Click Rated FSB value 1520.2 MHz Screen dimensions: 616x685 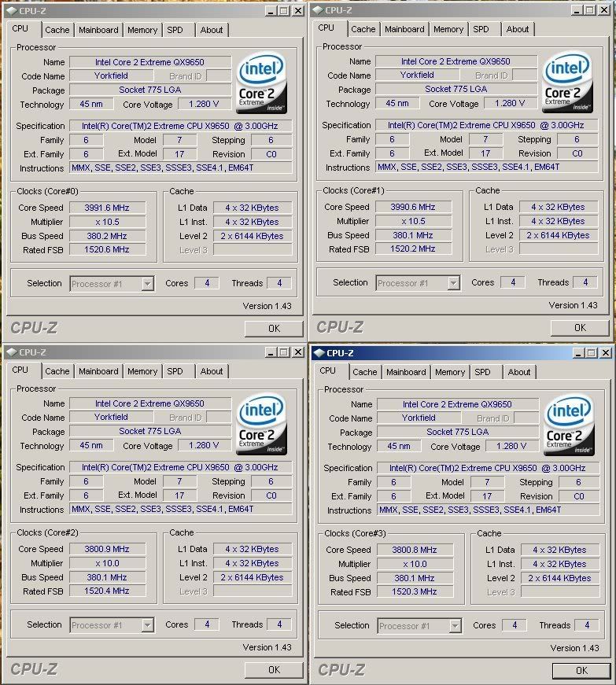[x=413, y=249]
